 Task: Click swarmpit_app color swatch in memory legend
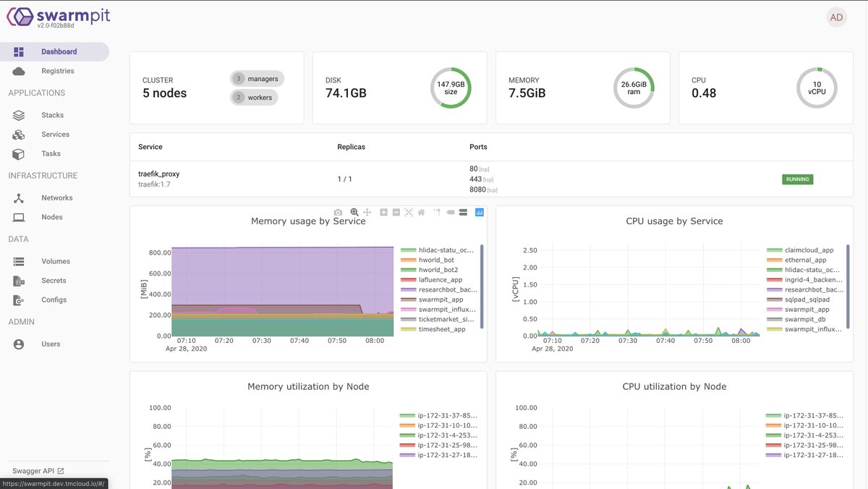point(408,299)
